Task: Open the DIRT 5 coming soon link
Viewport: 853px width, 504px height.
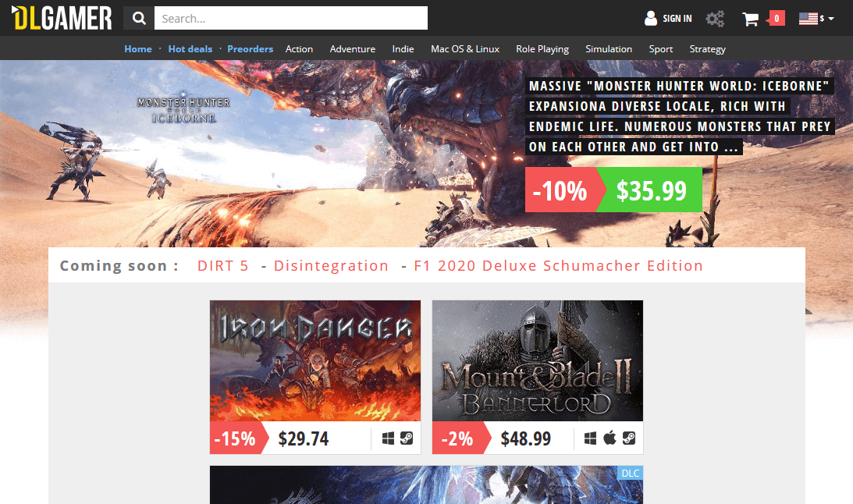Action: coord(223,266)
